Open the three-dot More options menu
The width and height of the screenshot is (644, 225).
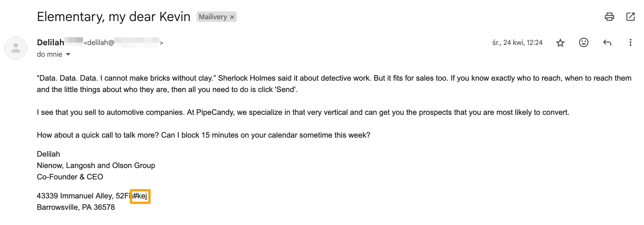pos(630,43)
